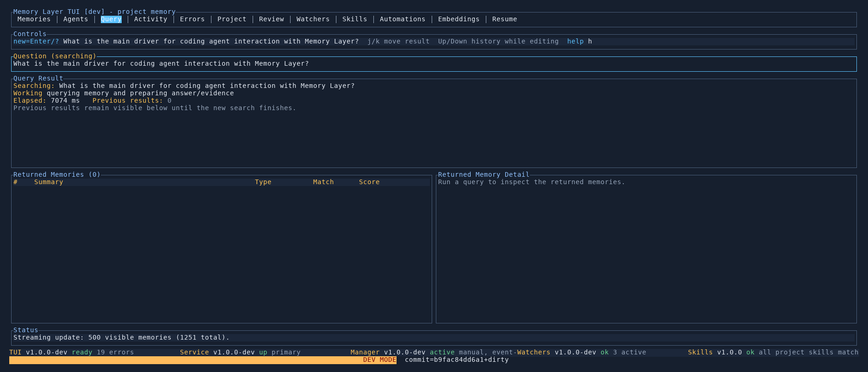Image resolution: width=868 pixels, height=372 pixels.
Task: Go to the Automations tab
Action: click(403, 19)
